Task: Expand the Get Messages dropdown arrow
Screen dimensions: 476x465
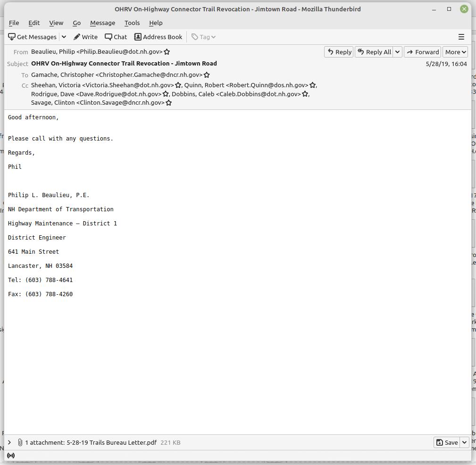Action: (64, 37)
